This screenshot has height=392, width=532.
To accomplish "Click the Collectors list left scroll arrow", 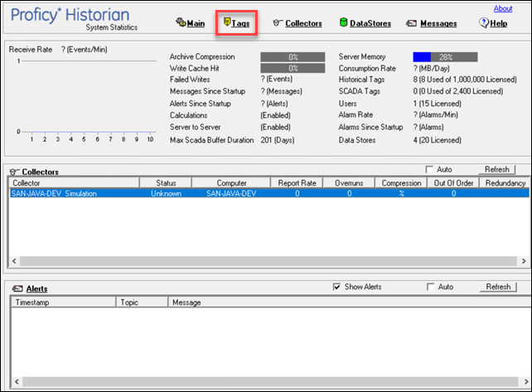I will point(14,261).
